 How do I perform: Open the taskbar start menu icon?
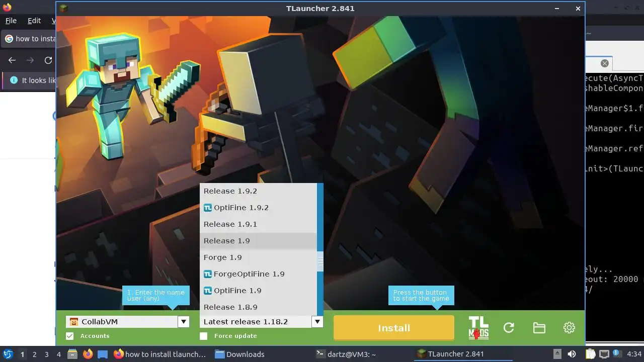click(x=8, y=354)
